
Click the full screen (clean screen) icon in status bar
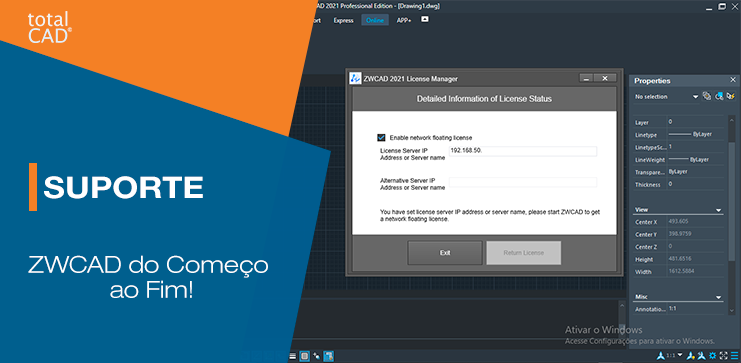(724, 355)
